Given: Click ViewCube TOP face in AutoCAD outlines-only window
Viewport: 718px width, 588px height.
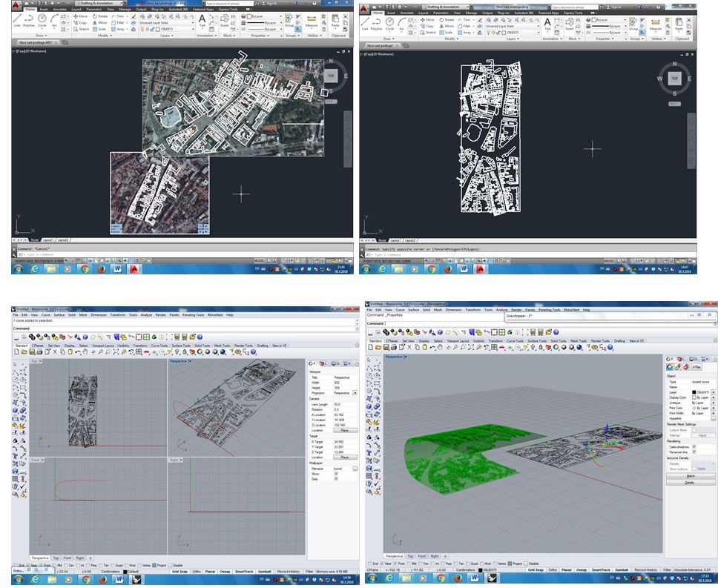Looking at the screenshot, I should coord(674,79).
